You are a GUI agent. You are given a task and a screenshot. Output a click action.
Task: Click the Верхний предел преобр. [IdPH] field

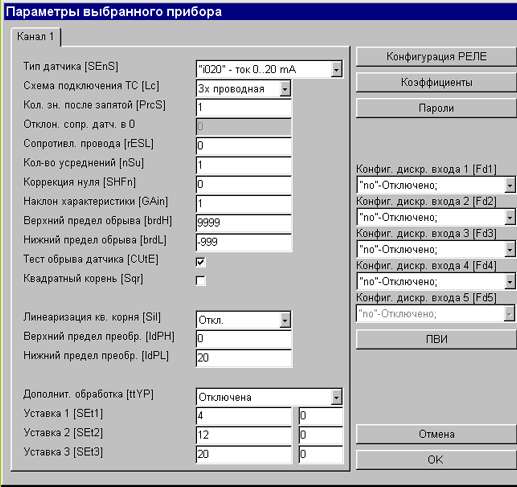coord(244,339)
